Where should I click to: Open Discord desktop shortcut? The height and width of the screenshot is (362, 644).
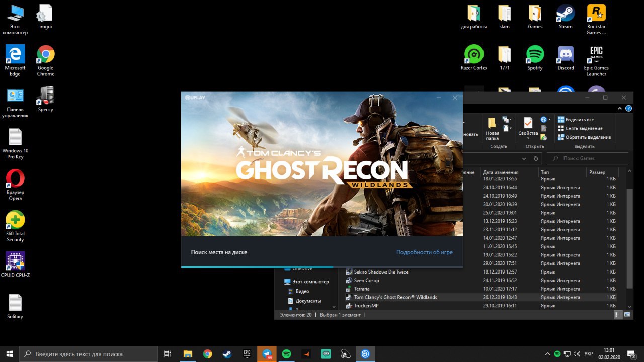pos(566,58)
